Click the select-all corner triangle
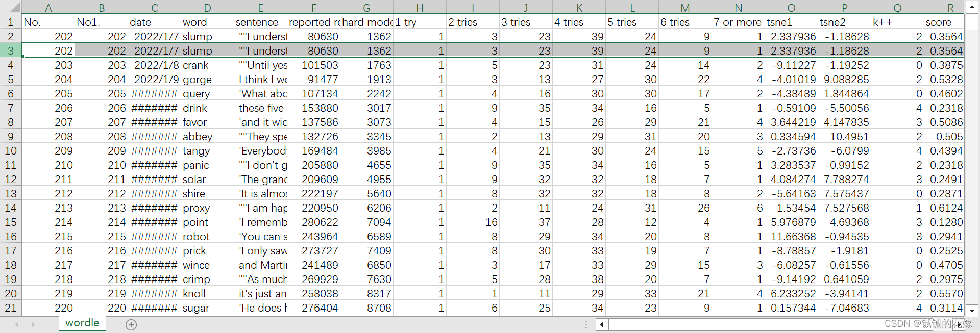The image size is (980, 333). pyautogui.click(x=11, y=7)
